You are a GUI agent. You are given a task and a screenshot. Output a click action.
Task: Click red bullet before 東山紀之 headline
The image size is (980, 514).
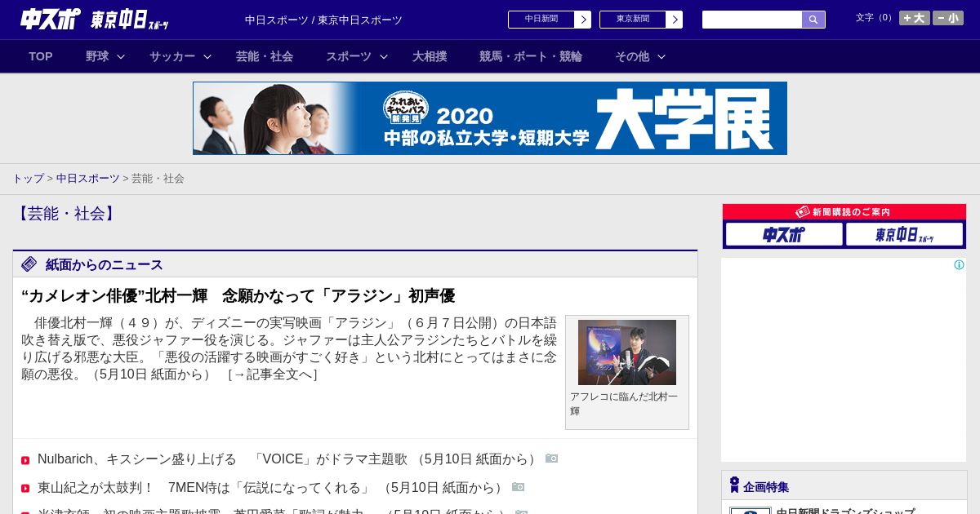point(25,488)
